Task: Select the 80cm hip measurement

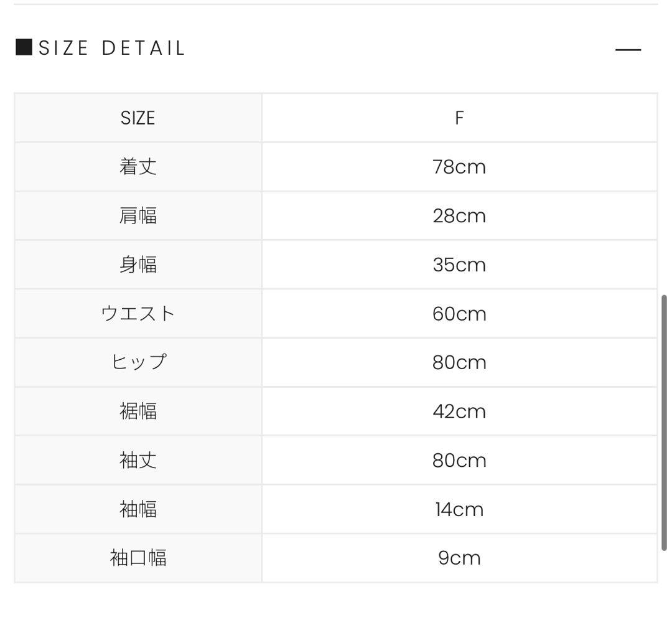Action: pos(460,362)
